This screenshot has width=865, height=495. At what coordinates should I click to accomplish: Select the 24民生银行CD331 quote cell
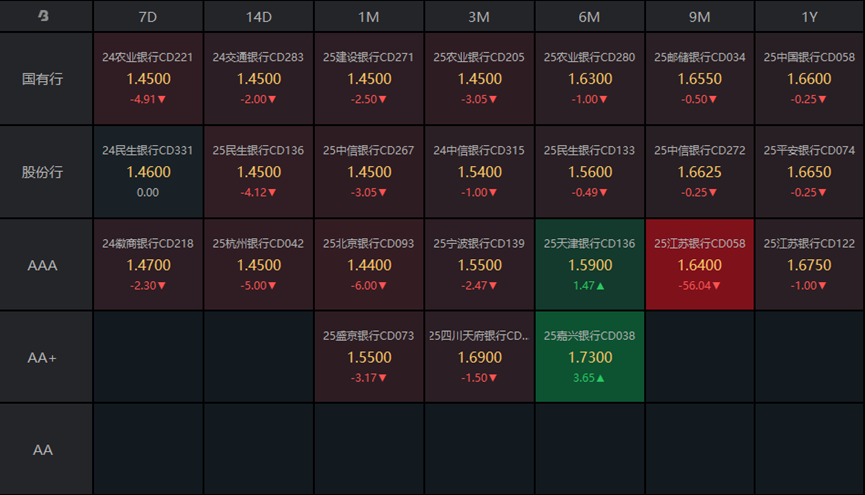pos(147,171)
